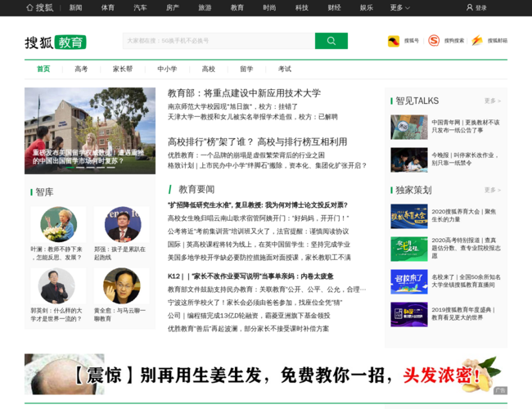Open 郭英剑 expert portrait in 智库

coord(56,285)
